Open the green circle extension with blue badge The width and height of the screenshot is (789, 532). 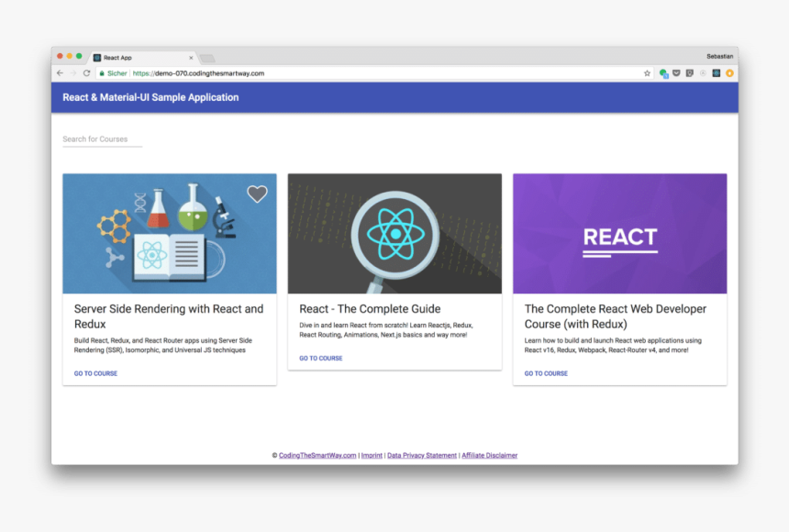[663, 73]
